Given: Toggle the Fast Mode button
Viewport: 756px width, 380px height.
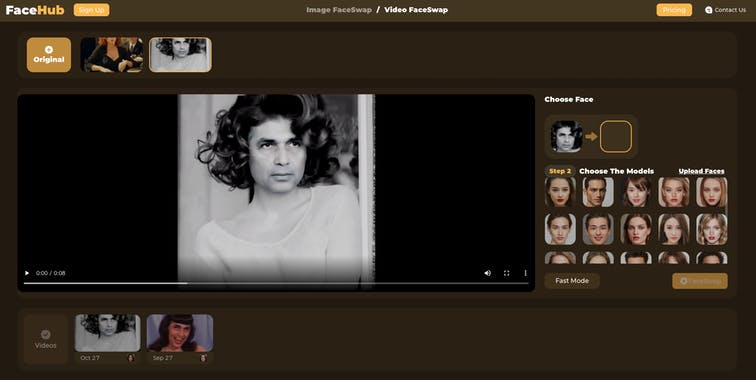Looking at the screenshot, I should [x=572, y=281].
